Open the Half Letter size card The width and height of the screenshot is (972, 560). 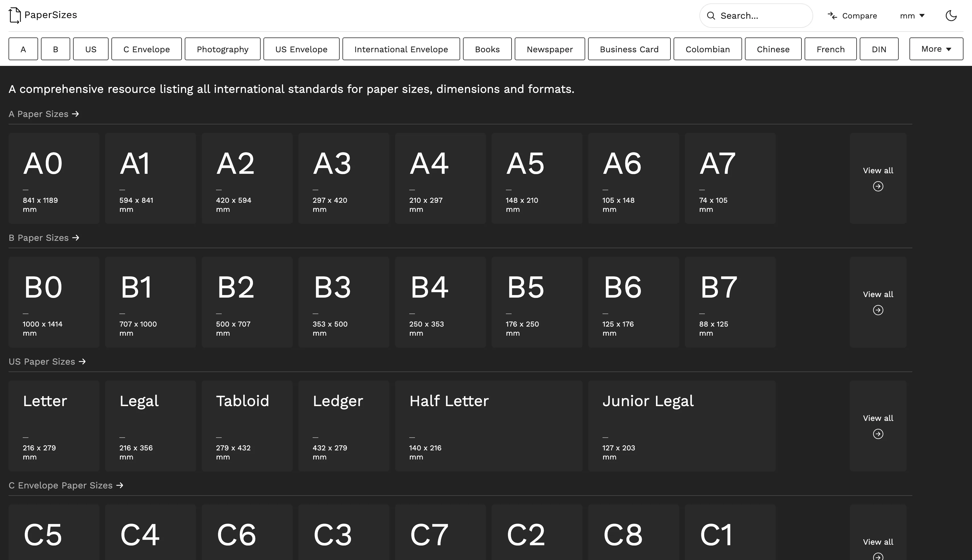488,426
